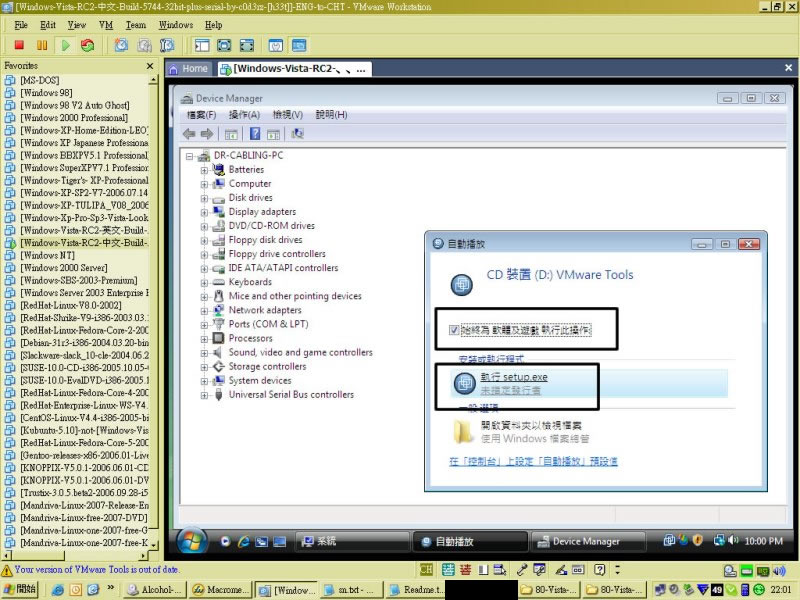Open the Team menu
Image resolution: width=800 pixels, height=600 pixels.
(x=136, y=25)
